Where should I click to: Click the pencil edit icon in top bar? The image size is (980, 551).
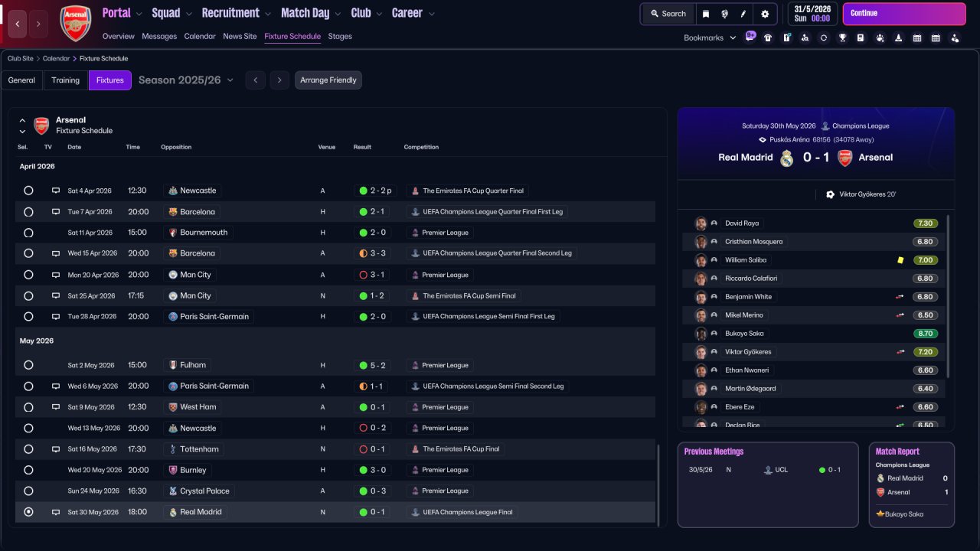(x=743, y=14)
